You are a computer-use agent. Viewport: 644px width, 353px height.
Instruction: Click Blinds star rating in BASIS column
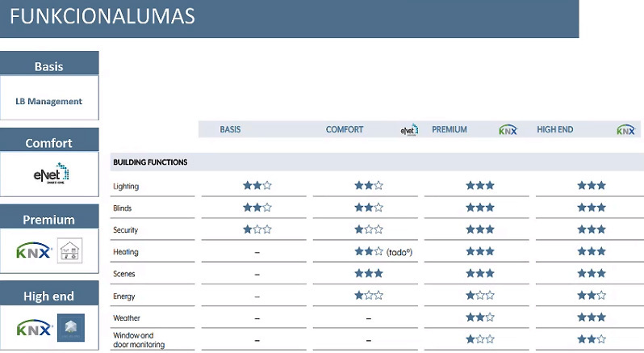257,207
